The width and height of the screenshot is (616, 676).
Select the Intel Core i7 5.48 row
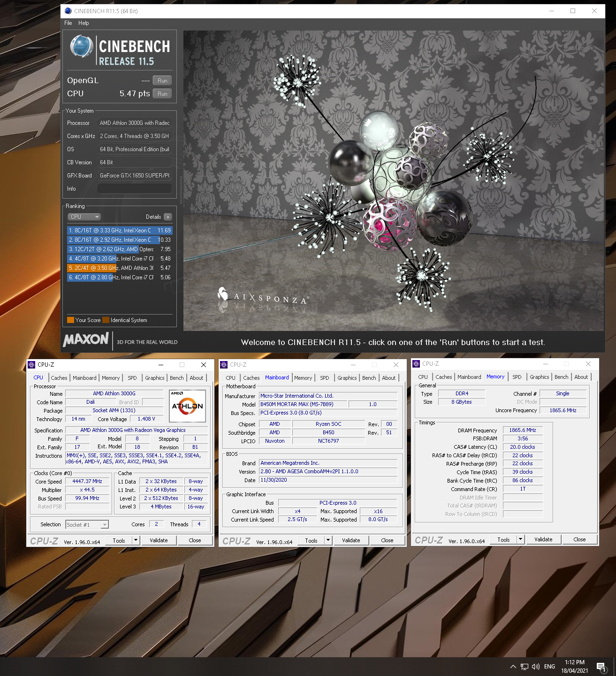tap(120, 259)
